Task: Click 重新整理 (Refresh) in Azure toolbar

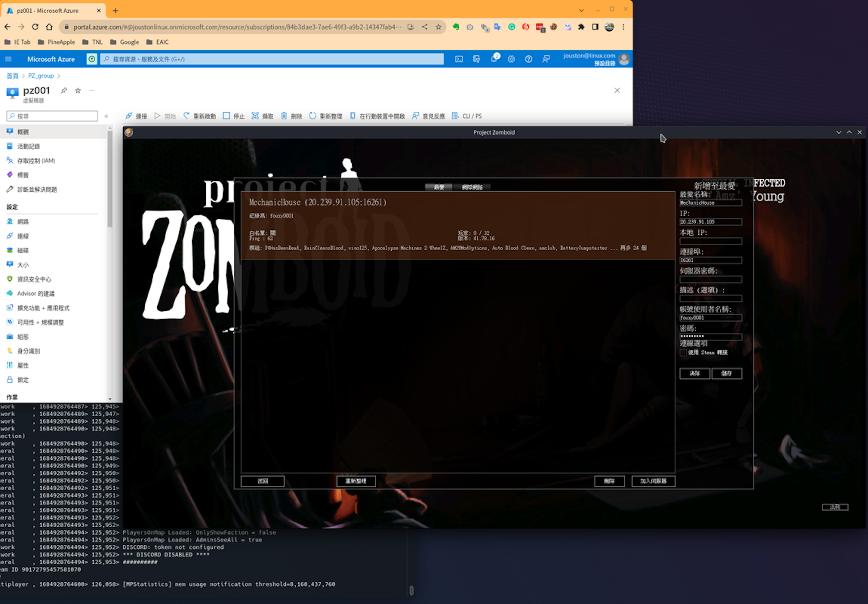Action: (x=325, y=116)
